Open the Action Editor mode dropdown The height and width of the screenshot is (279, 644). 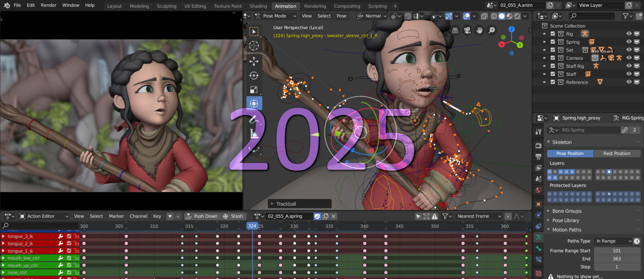point(44,216)
